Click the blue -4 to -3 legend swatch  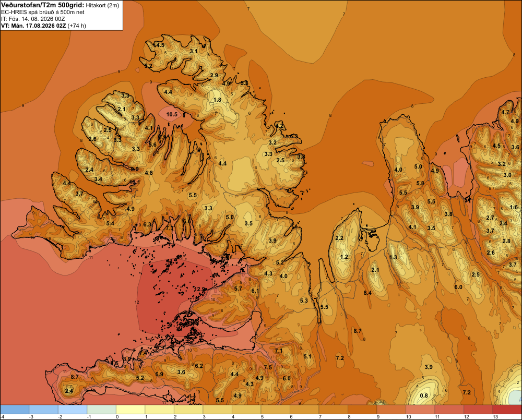tap(15, 410)
